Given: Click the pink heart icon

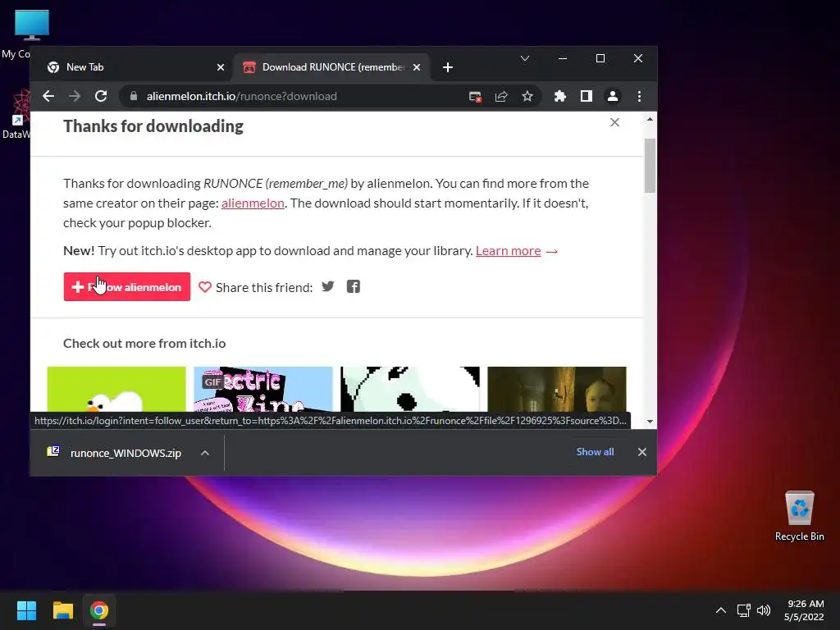Looking at the screenshot, I should 204,287.
